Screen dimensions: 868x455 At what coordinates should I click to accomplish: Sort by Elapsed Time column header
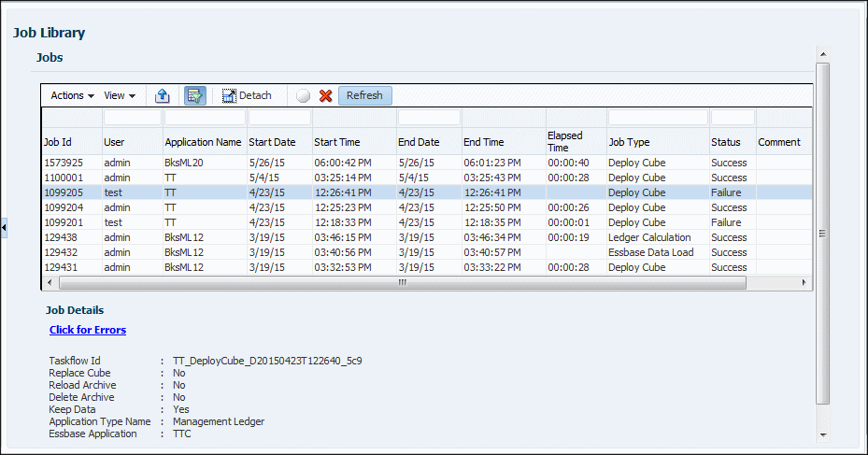[576, 142]
